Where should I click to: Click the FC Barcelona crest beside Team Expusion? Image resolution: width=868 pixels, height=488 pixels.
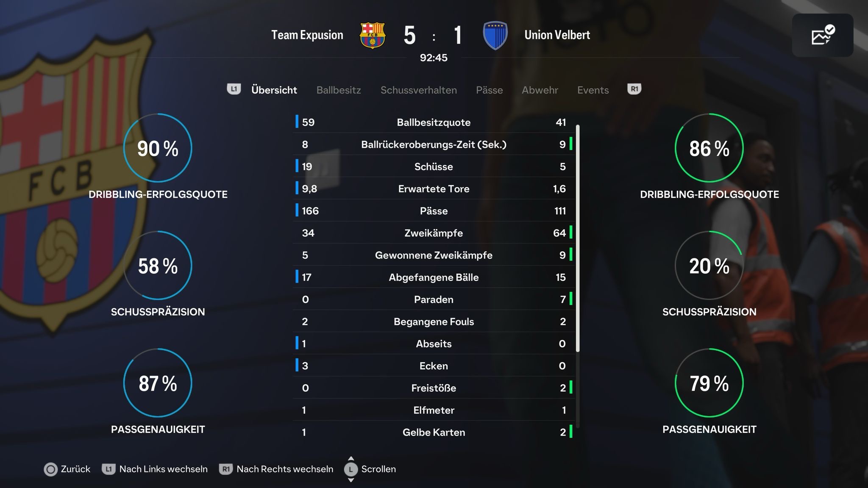point(373,35)
